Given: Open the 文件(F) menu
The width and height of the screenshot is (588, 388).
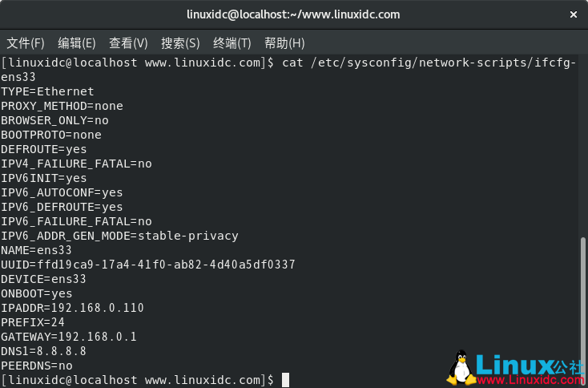Looking at the screenshot, I should click(x=26, y=42).
